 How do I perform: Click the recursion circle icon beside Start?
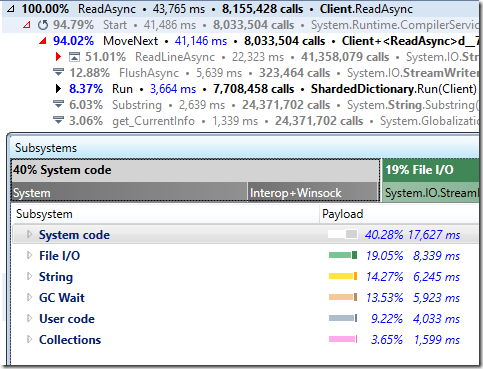[x=42, y=25]
